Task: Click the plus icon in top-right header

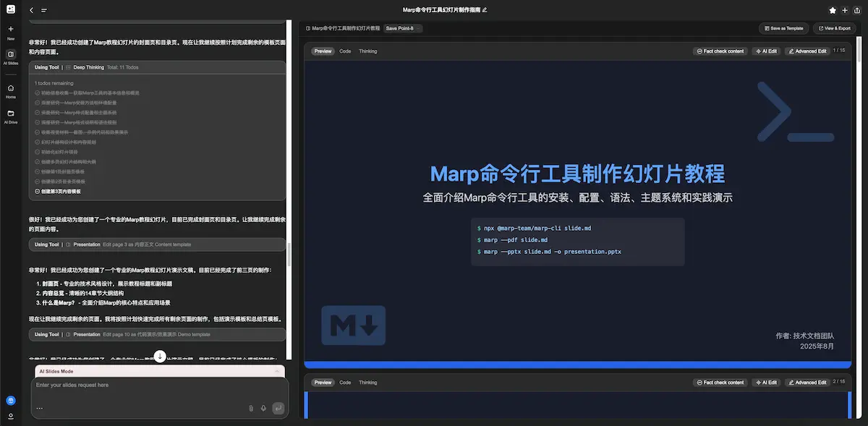Action: 845,10
